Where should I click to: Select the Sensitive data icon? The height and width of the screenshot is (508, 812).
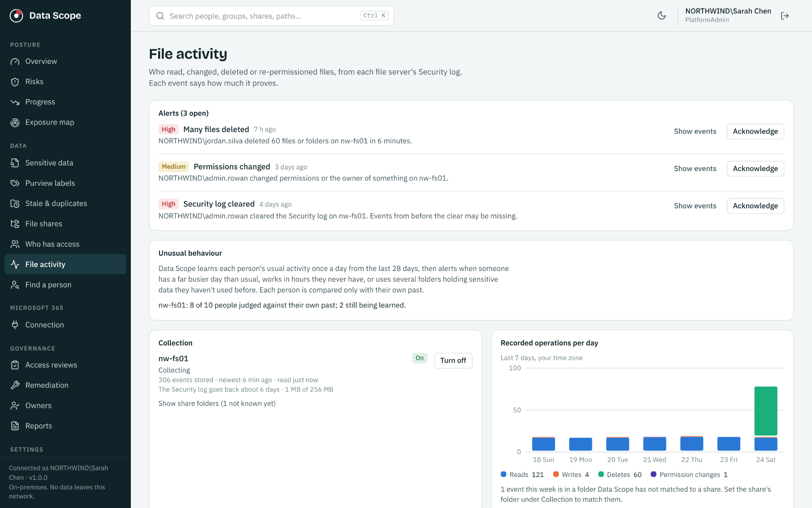15,163
